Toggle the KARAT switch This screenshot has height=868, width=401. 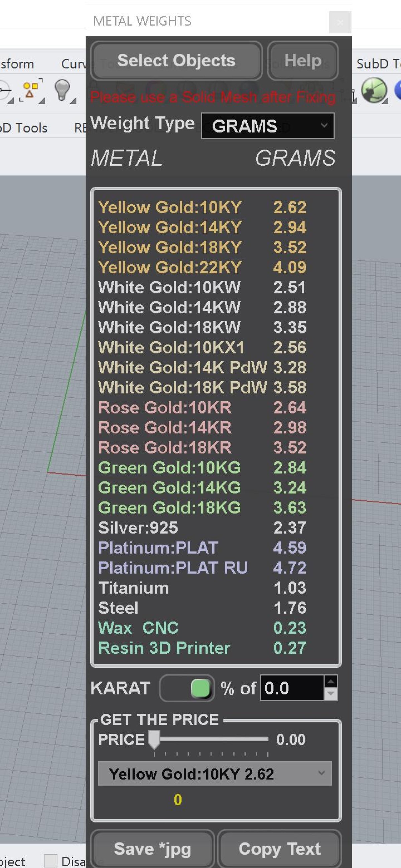187,688
